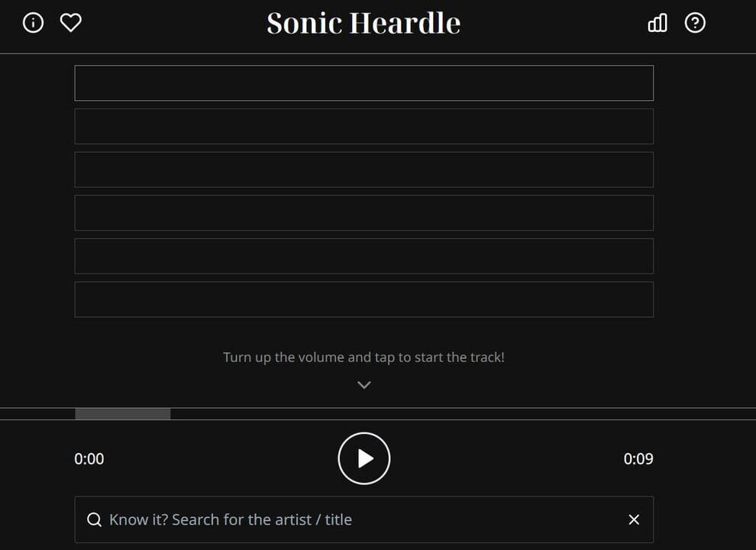
Task: Click the 0:00 elapsed time label
Action: pyautogui.click(x=89, y=458)
